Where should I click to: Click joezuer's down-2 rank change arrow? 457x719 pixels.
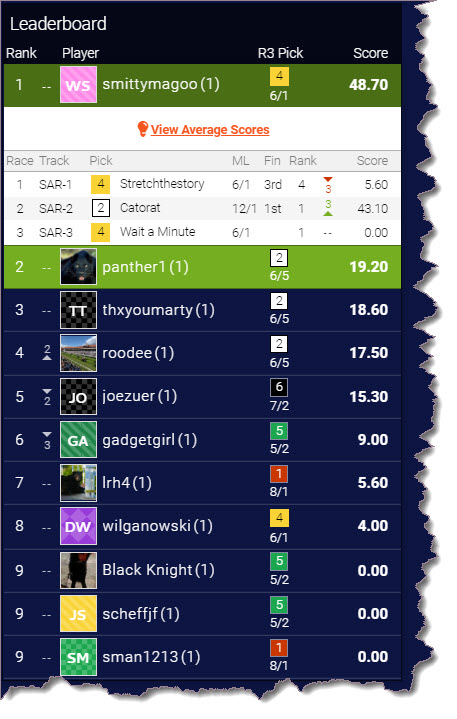47,397
